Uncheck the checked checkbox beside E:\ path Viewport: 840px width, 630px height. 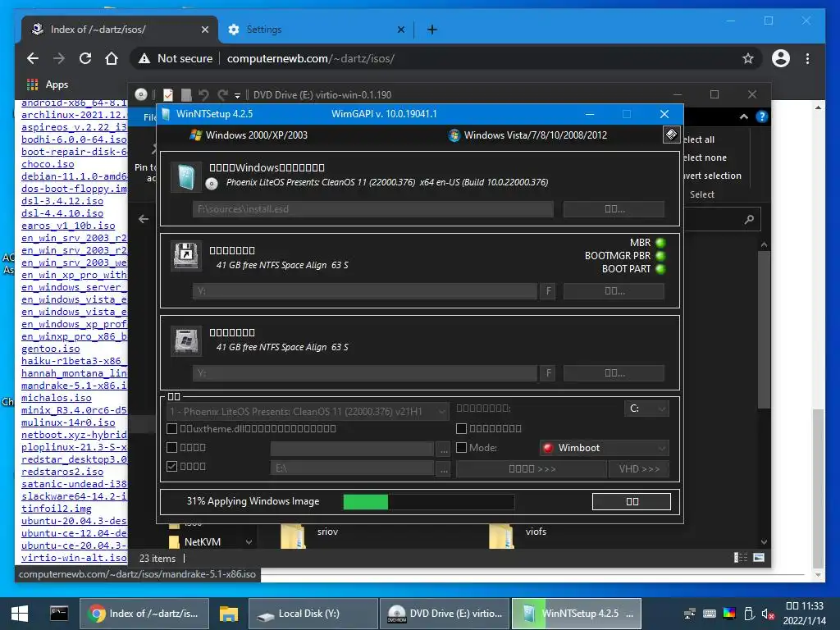[172, 466]
